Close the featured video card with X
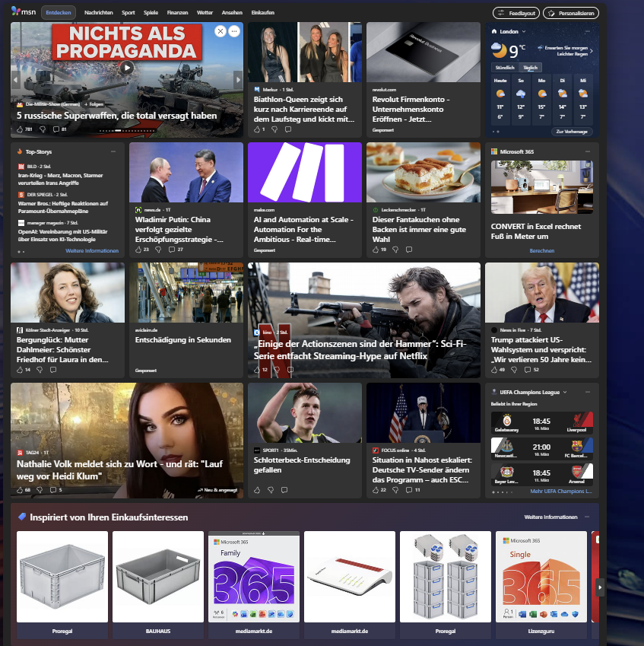 click(x=220, y=31)
